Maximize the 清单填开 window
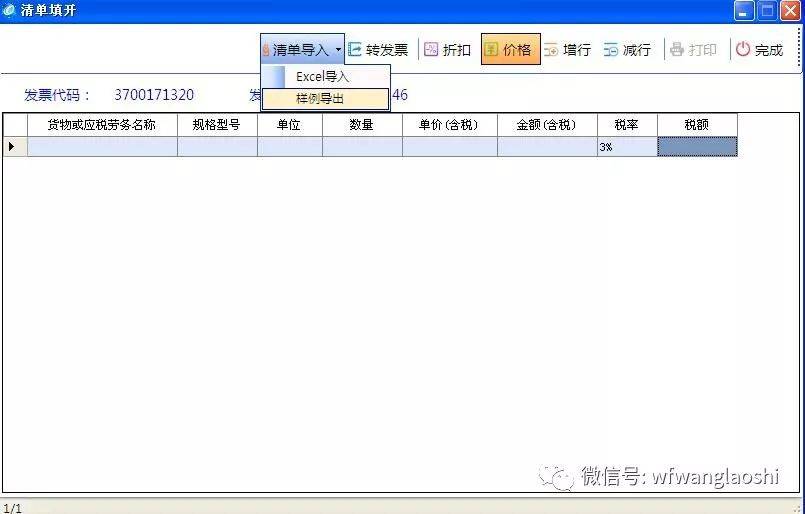The image size is (805, 514). coord(768,11)
